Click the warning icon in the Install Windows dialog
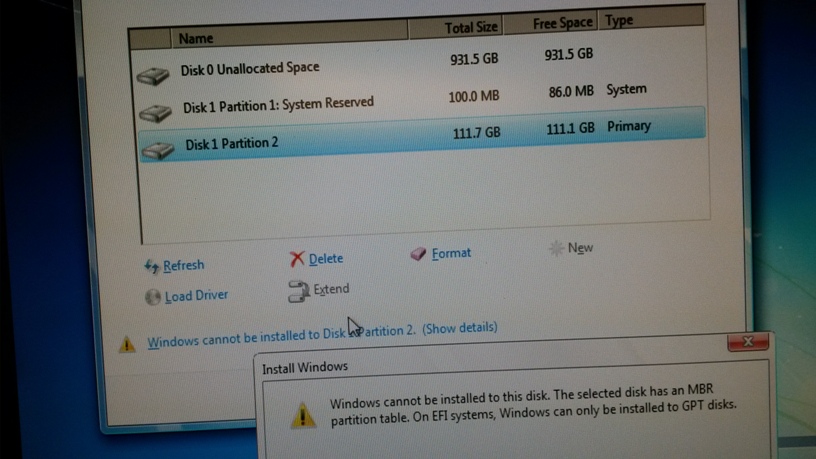Screen dimensions: 816x459 [303, 415]
